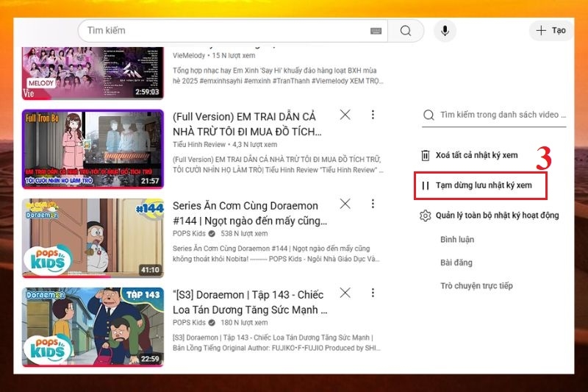
Task: Open Trò chuyện trực tiếp history link
Action: coord(476,286)
